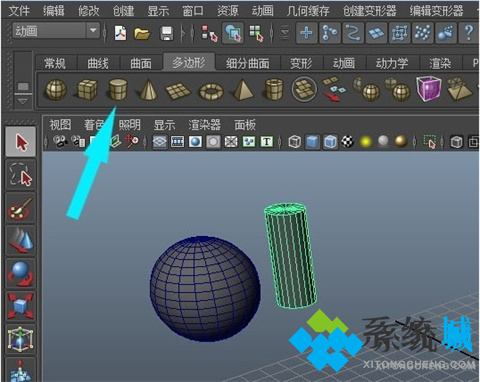Open the 显示 menu in main menu bar
Image resolution: width=480 pixels, height=382 pixels.
(x=158, y=11)
